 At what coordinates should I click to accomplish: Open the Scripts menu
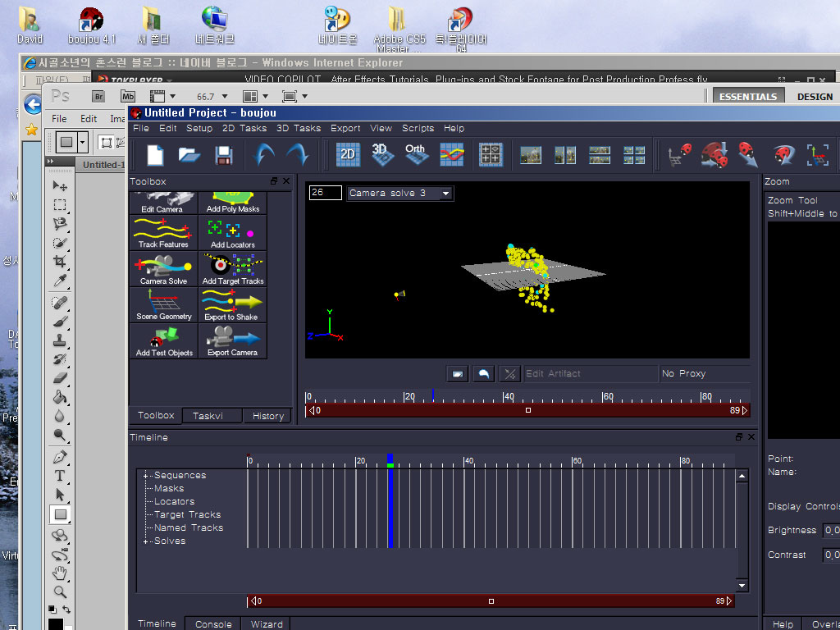click(x=418, y=129)
